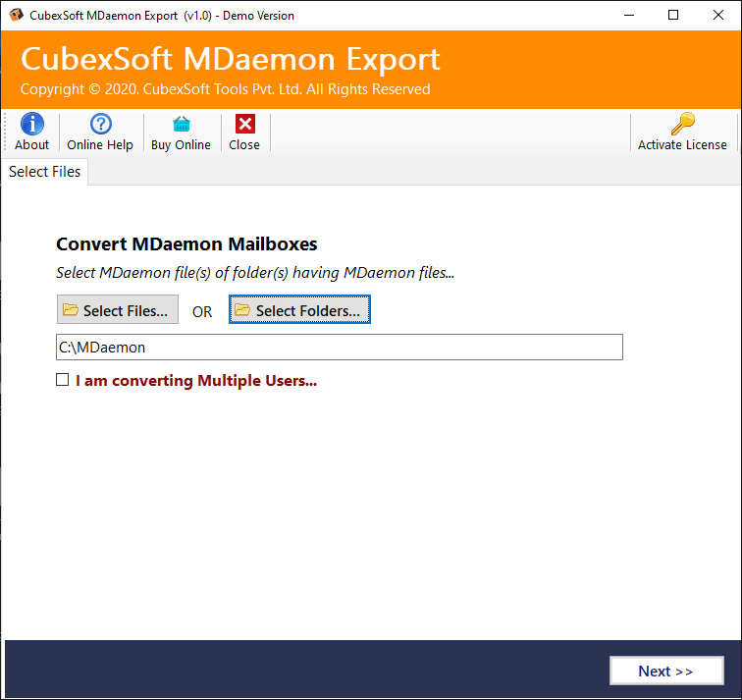Click the app icon in title bar

point(16,15)
